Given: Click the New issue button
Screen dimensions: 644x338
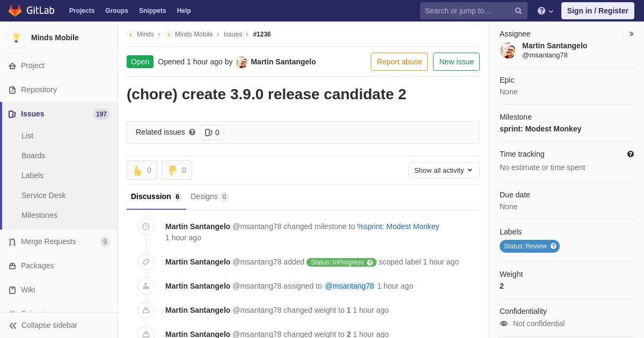Looking at the screenshot, I should [x=456, y=62].
